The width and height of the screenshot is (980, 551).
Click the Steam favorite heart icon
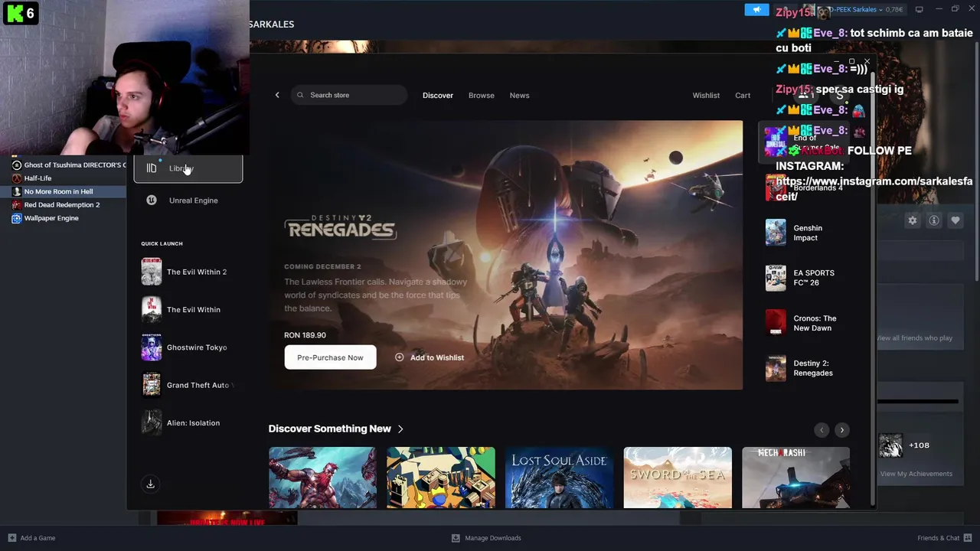pos(955,220)
